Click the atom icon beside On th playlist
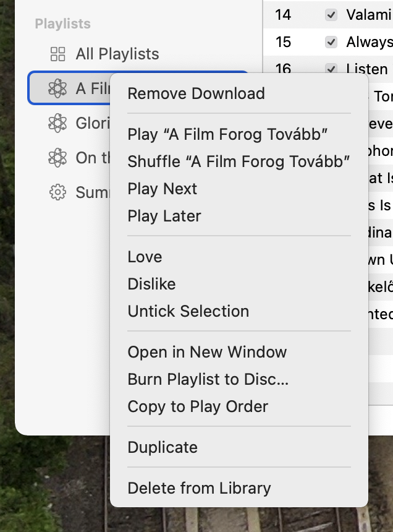The height and width of the screenshot is (532, 393). pos(57,158)
